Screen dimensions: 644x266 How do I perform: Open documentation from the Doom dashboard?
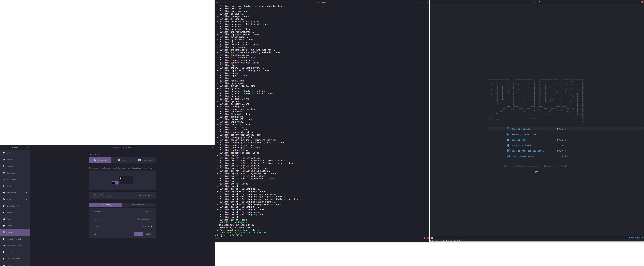pos(523,156)
